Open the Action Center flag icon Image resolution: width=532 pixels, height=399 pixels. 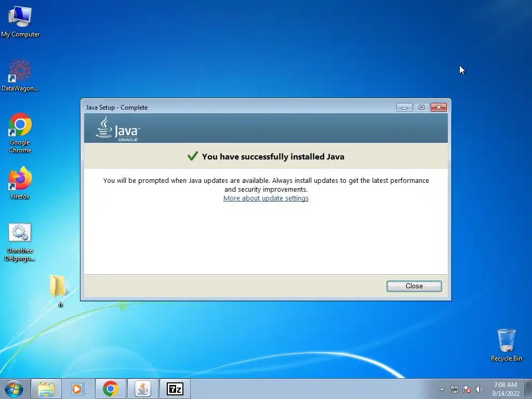[x=467, y=389]
